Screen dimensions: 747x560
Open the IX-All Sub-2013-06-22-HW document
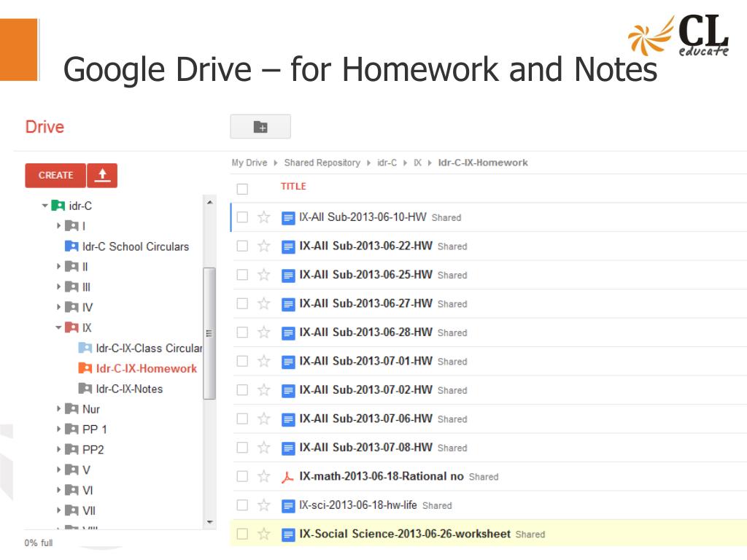(365, 246)
